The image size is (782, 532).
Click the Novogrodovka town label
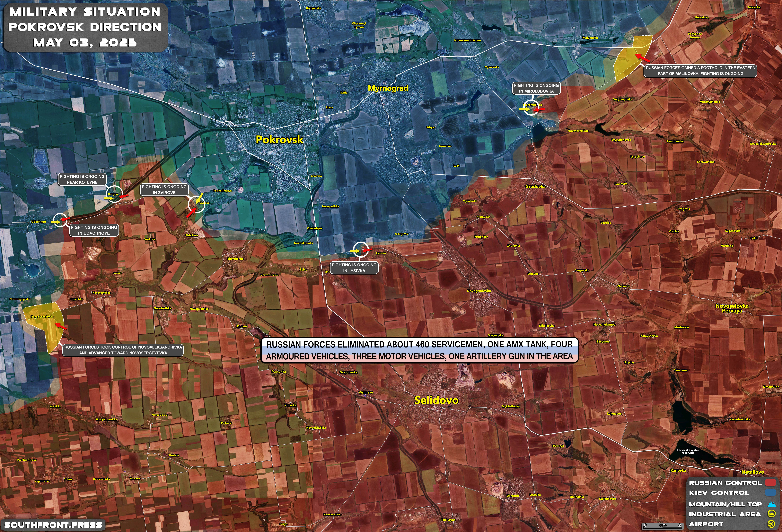[479, 291]
